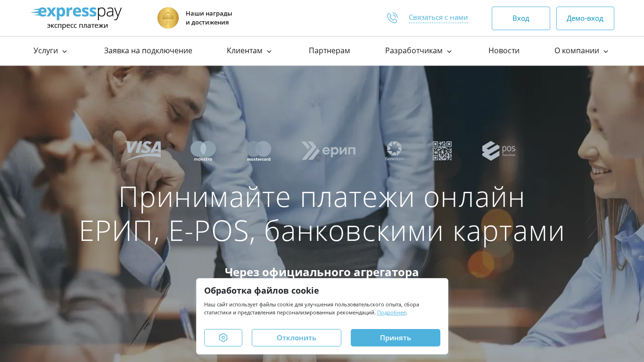The width and height of the screenshot is (644, 362).
Task: Open Заявка на подключение menu item
Action: pos(148,51)
